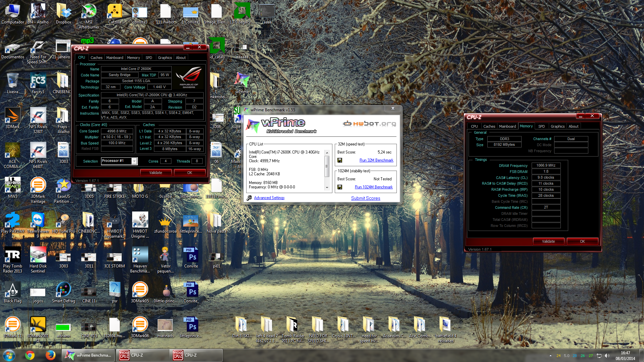Launch Firefox from taskbar

point(50,355)
